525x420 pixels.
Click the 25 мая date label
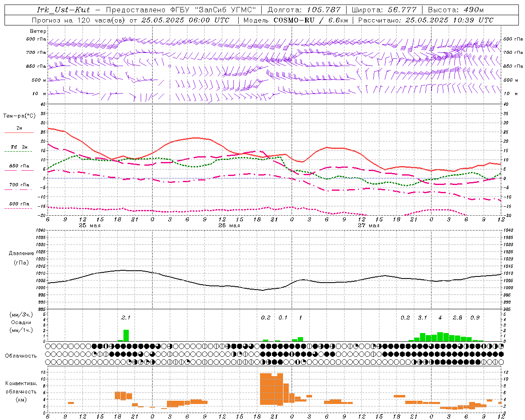point(89,226)
